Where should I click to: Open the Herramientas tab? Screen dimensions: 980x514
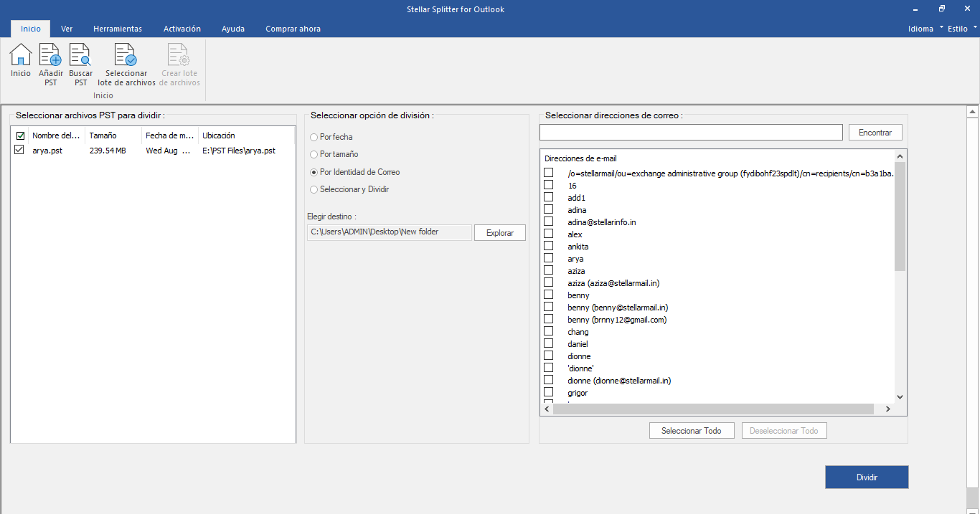point(118,29)
